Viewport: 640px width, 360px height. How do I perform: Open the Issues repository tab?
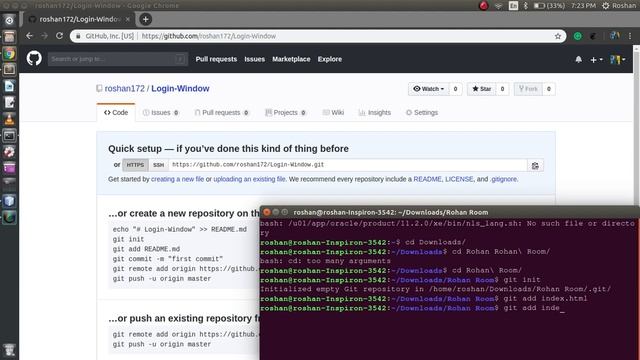[x=160, y=113]
